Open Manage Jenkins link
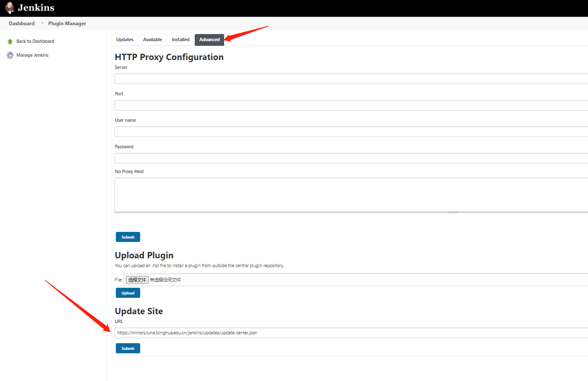 pos(32,55)
